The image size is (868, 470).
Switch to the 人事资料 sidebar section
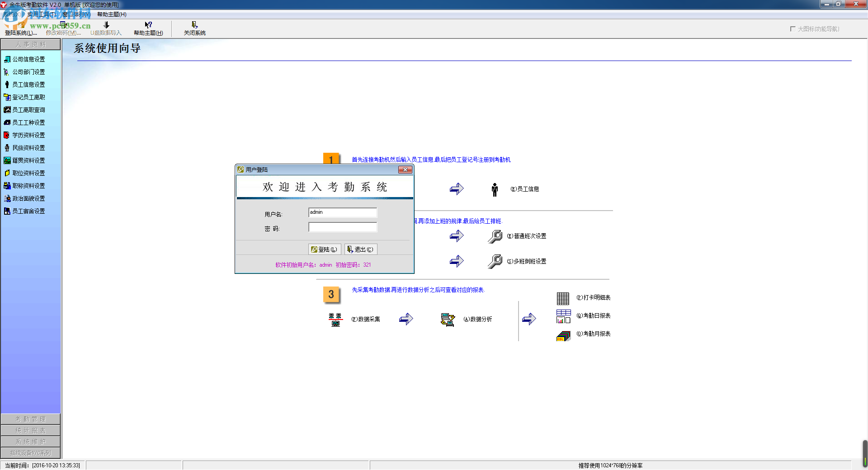pos(31,44)
